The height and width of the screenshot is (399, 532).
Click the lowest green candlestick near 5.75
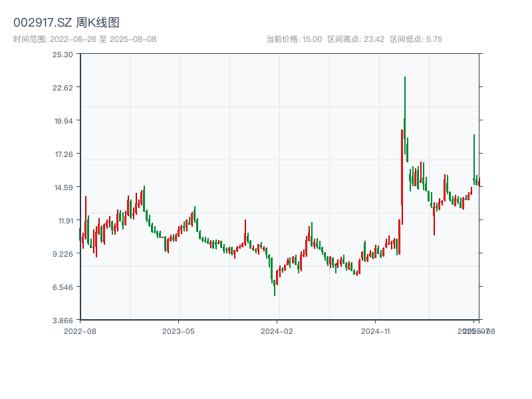coord(275,288)
